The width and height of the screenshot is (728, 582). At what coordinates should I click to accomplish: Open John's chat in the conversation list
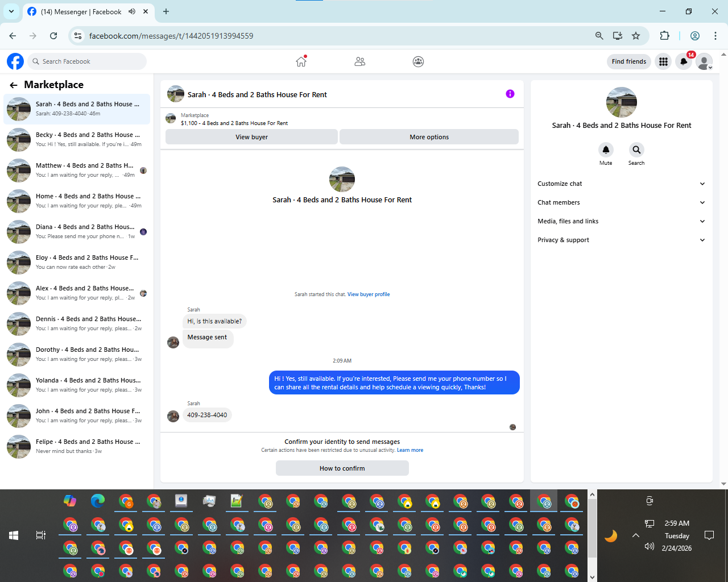tap(77, 415)
